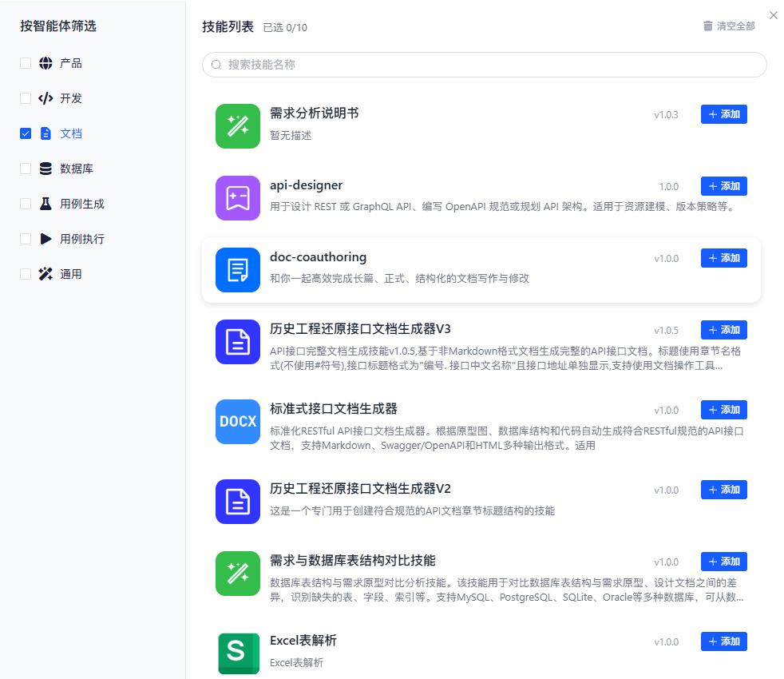Click the Excel表解析 skill title
The image size is (784, 679).
[x=303, y=641]
